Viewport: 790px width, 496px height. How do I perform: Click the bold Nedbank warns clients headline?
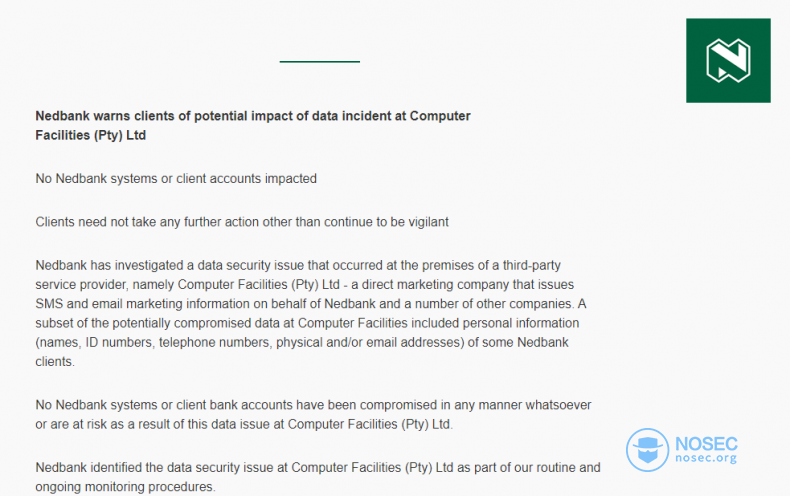point(253,116)
